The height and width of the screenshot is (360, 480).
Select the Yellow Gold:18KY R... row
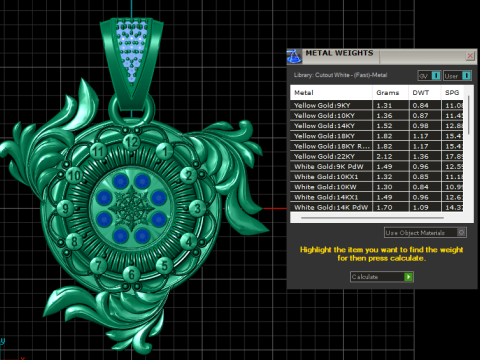(377, 146)
